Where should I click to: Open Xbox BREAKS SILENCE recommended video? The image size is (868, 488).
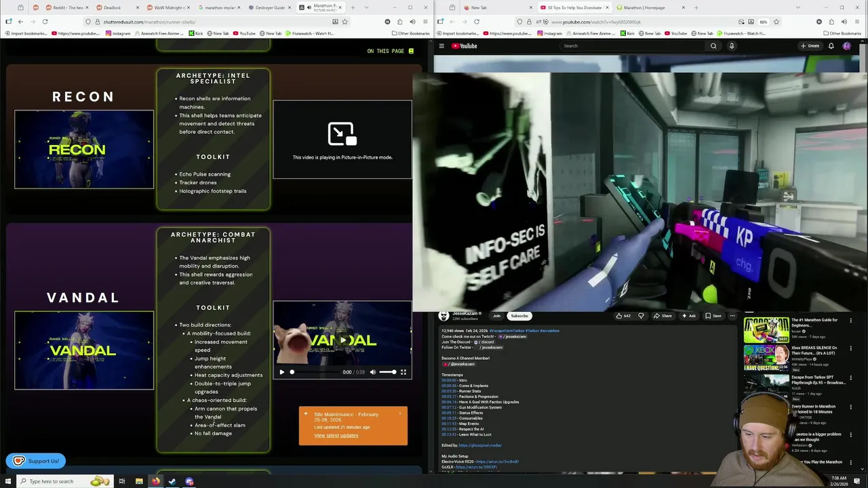[766, 358]
